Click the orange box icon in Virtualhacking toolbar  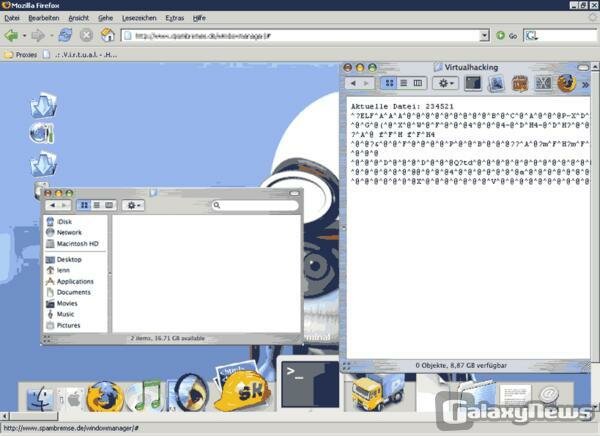pyautogui.click(x=519, y=83)
